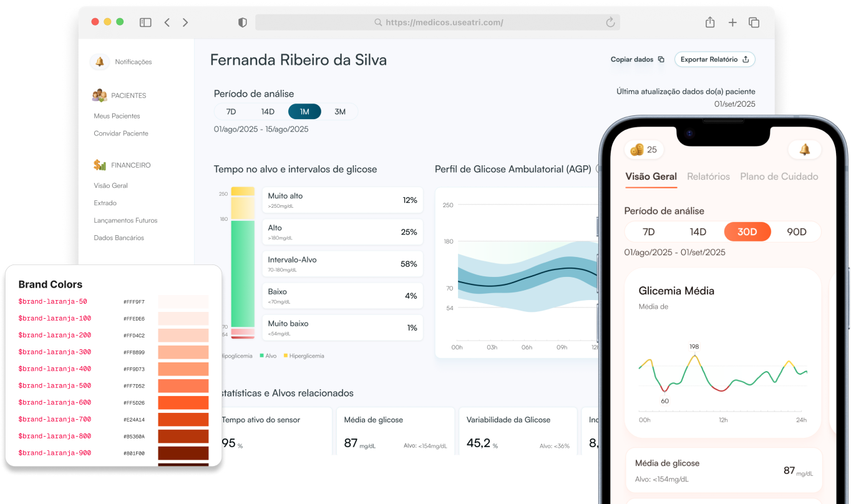851x504 pixels.
Task: Select the 7D analysis period on desktop
Action: click(x=231, y=112)
